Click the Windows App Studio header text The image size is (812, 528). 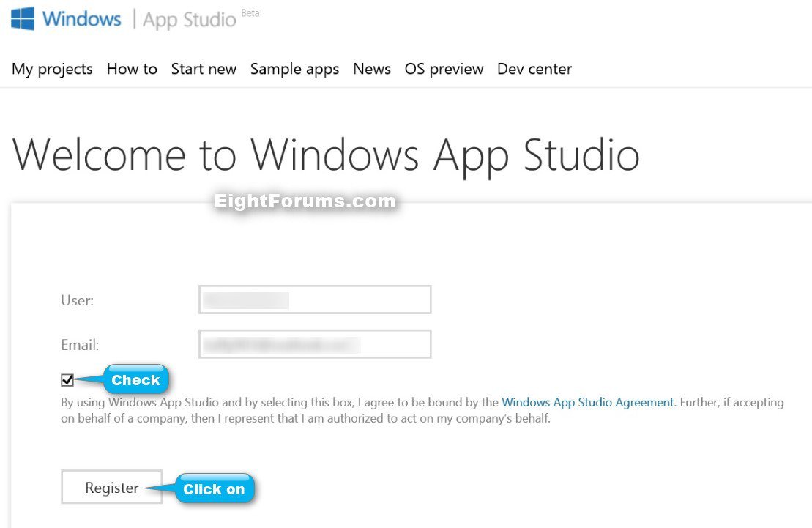point(139,19)
